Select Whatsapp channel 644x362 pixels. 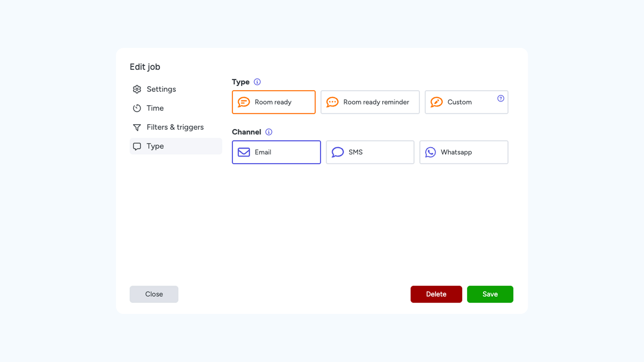464,152
